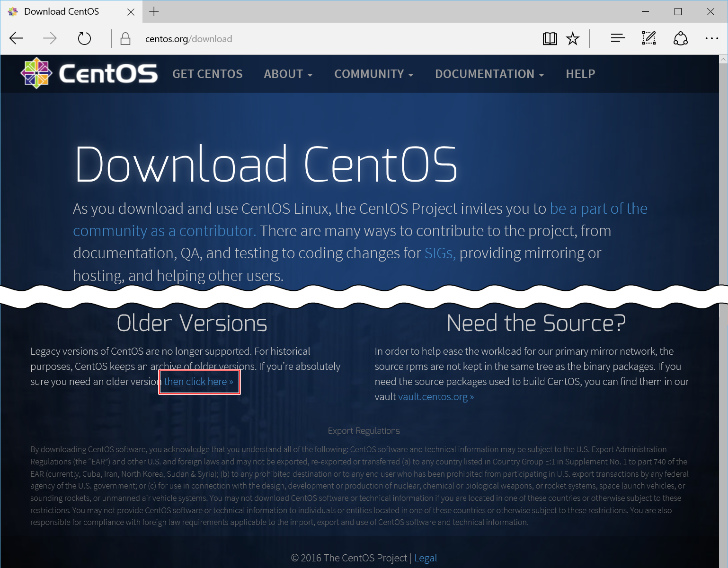Click the padlock site security icon
Image resolution: width=728 pixels, height=568 pixels.
pos(125,39)
